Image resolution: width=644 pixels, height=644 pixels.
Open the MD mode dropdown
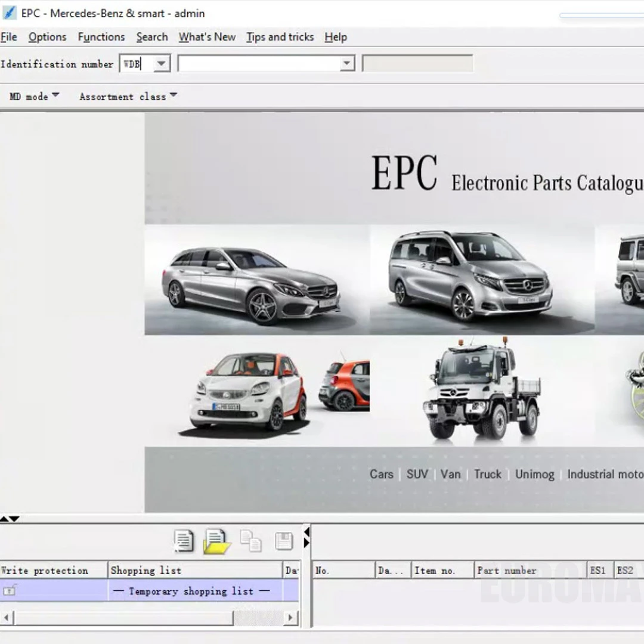(34, 96)
